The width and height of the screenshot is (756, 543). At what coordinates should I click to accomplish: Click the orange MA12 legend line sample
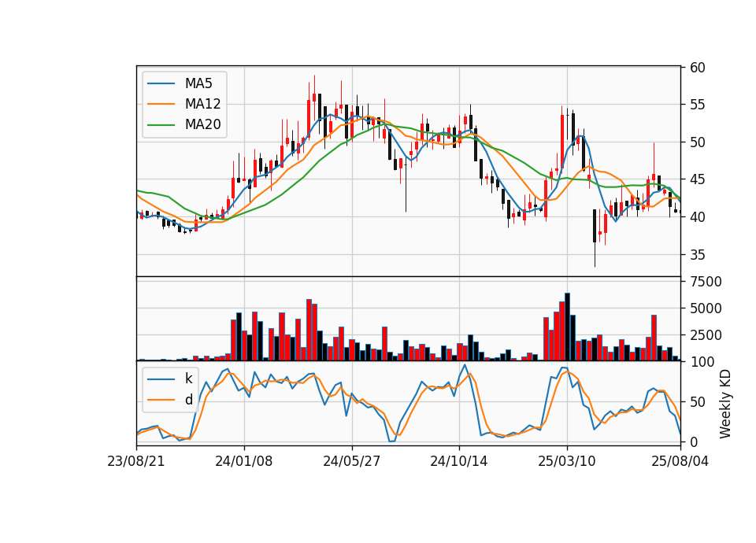161,104
